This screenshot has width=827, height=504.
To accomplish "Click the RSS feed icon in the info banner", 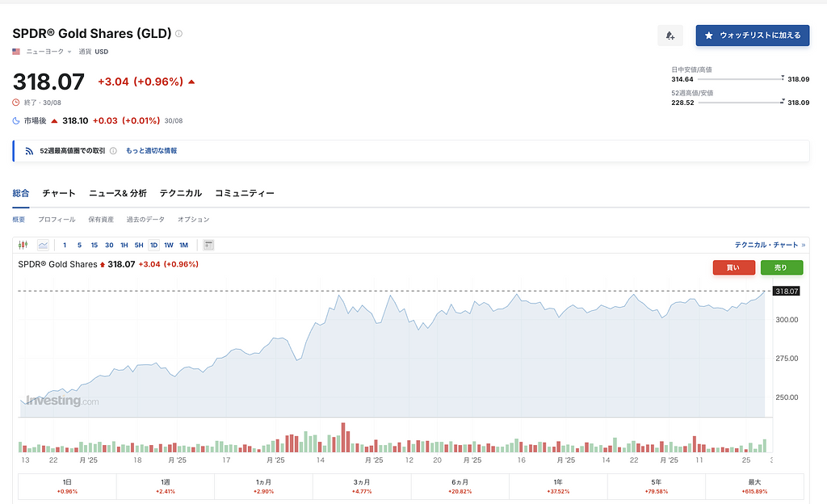I will point(29,151).
